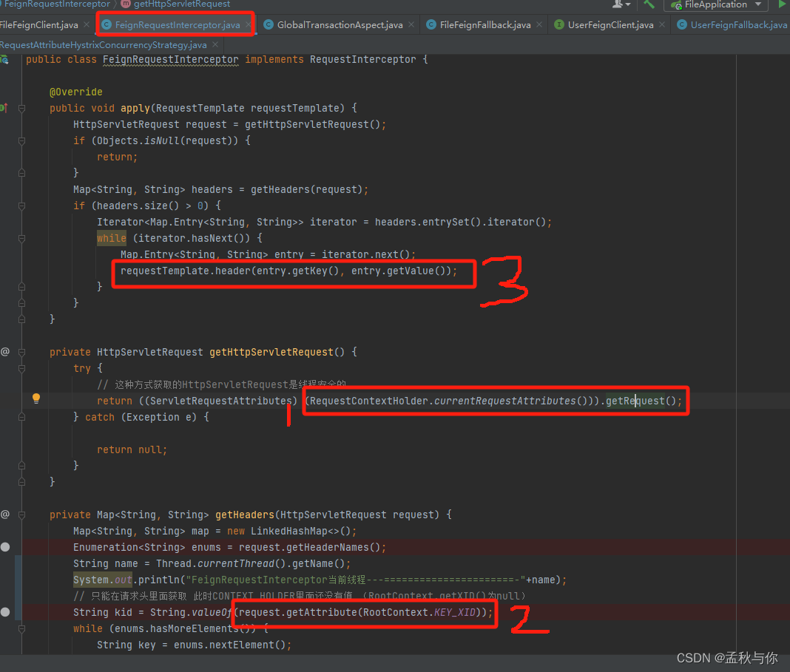Collapse the while enums.hasMoreElements fold marker
790x672 pixels.
tap(21, 628)
